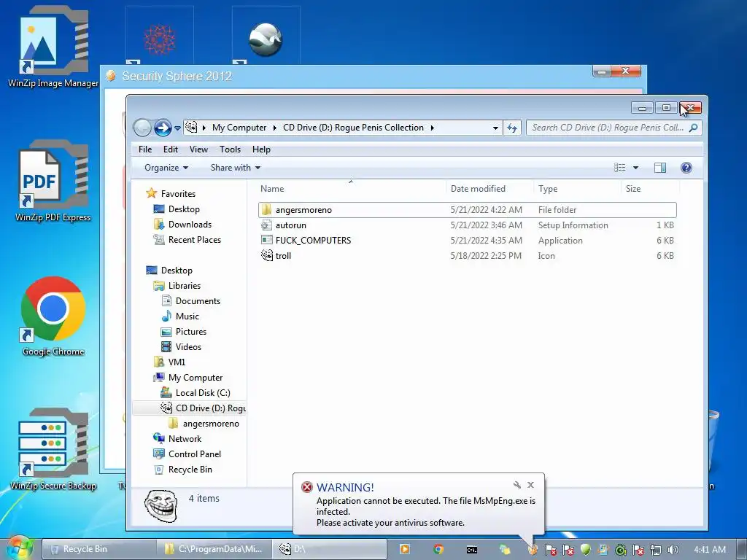Click the volume speaker tray icon
Image resolution: width=747 pixels, height=560 pixels.
(x=673, y=550)
